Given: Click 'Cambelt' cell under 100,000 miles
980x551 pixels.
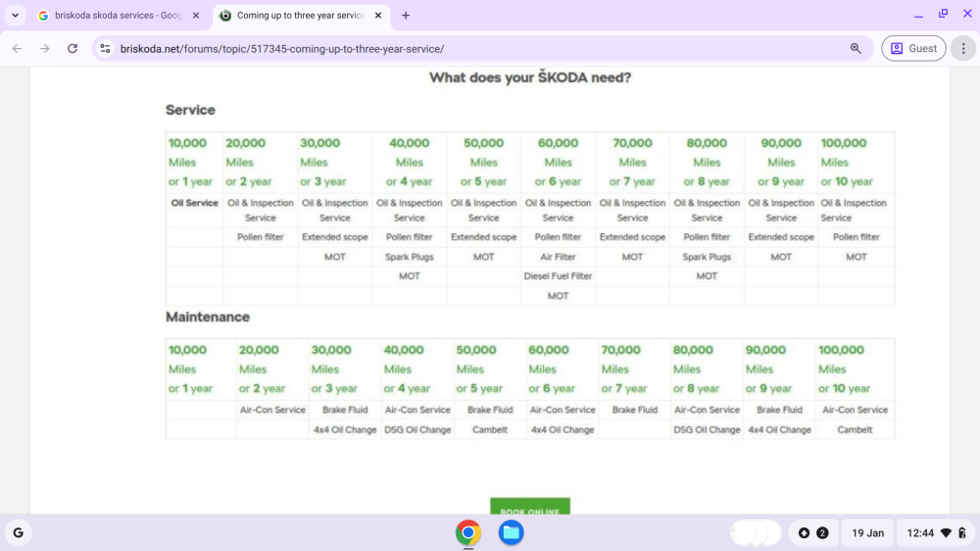Looking at the screenshot, I should 855,430.
